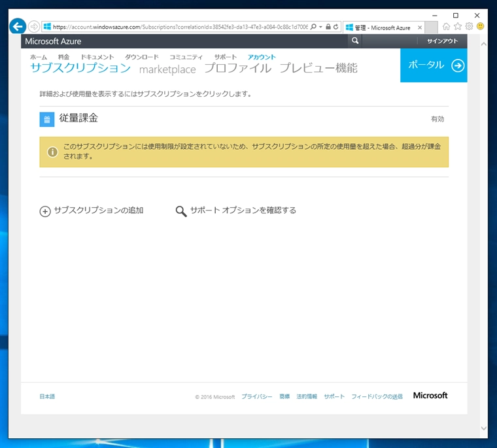This screenshot has width=497, height=448.
Task: Close the Microsoft Azure browser tab
Action: click(420, 27)
